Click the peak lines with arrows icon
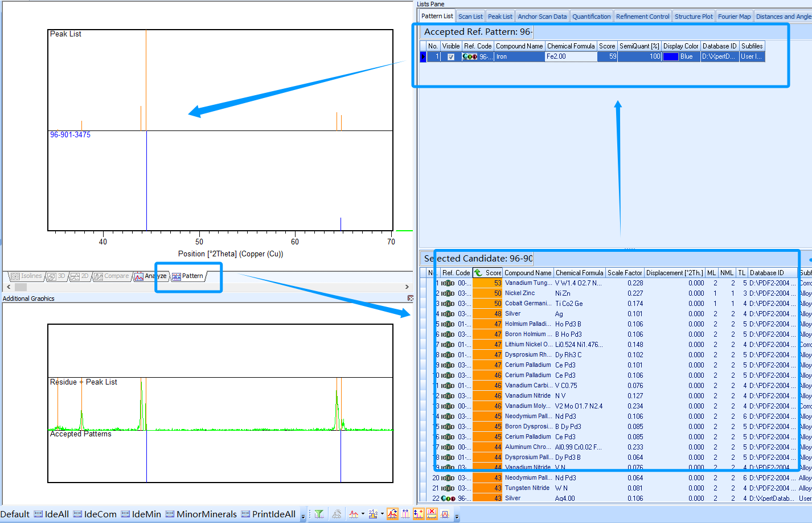The width and height of the screenshot is (812, 523). (x=405, y=514)
